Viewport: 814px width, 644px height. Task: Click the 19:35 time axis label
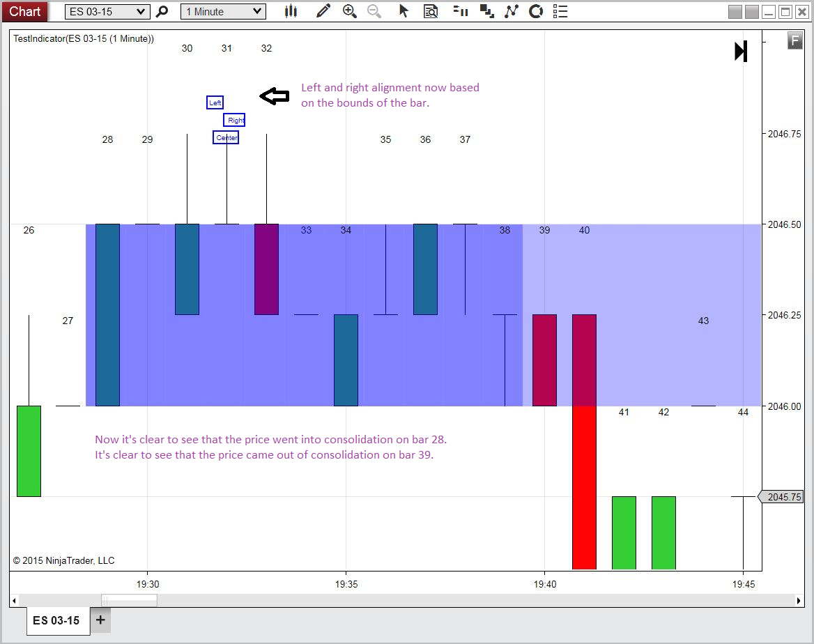click(x=346, y=584)
